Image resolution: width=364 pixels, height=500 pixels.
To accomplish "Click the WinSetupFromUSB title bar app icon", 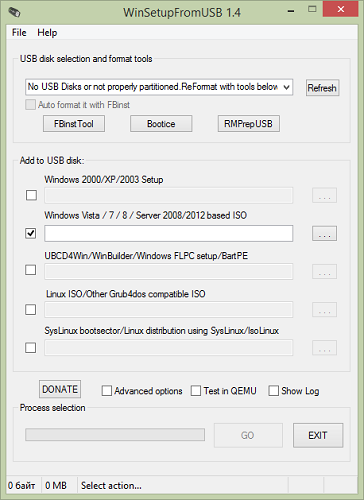I will (x=14, y=12).
